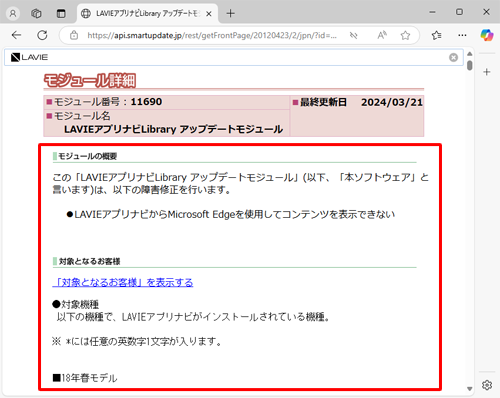Screen dimensions: 500x398
Task: Open the Workspaces icon
Action: [36, 13]
